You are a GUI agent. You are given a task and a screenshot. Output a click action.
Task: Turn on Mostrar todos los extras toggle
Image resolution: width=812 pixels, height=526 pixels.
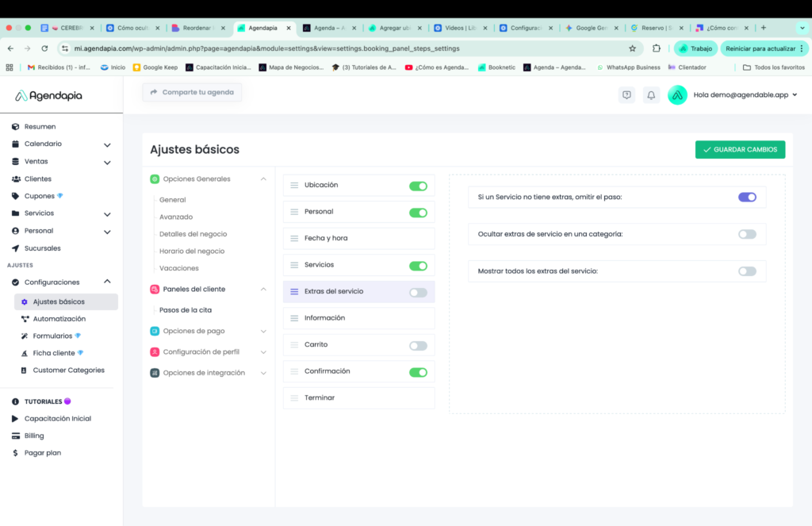tap(747, 271)
